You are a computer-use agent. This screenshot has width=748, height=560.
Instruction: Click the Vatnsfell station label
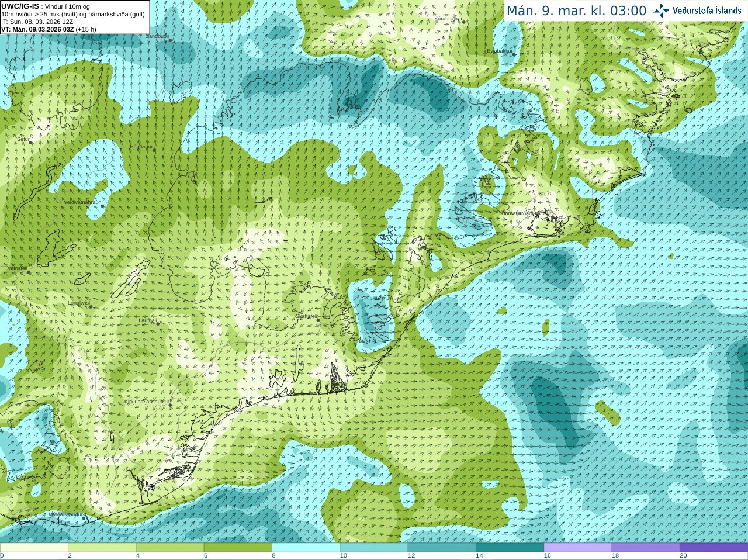[x=18, y=268]
